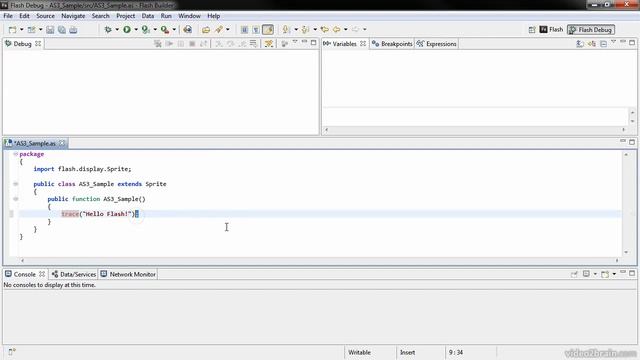Click Last Edit Location arrow icon

tap(324, 29)
